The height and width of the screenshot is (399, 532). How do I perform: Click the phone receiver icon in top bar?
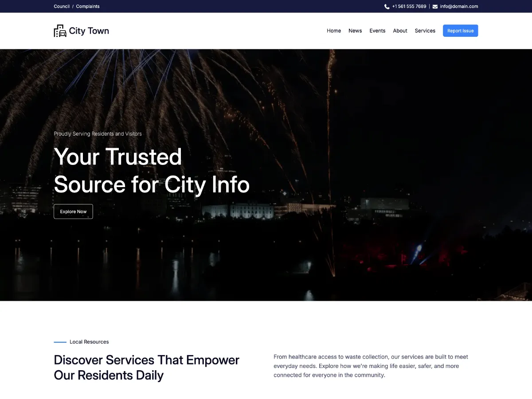click(x=386, y=6)
